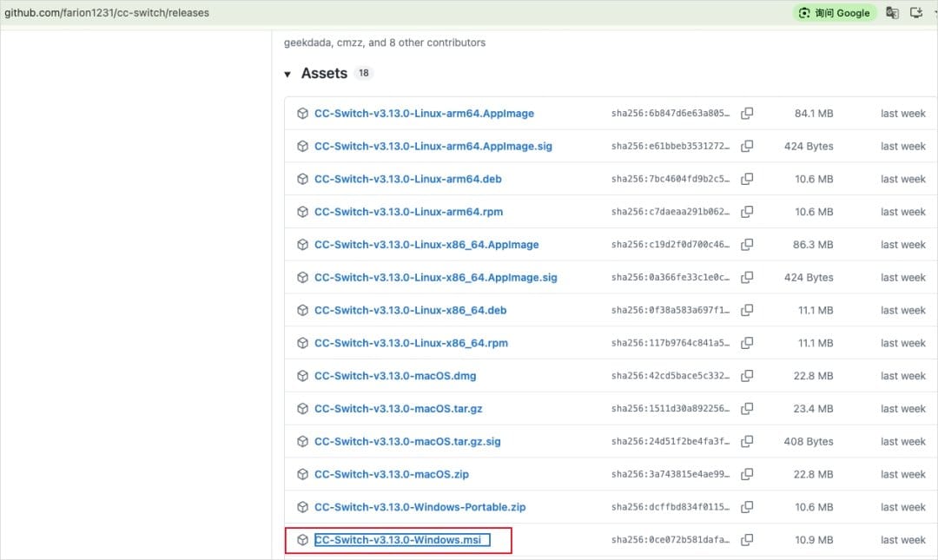Click the install app icon in address bar

tap(916, 12)
